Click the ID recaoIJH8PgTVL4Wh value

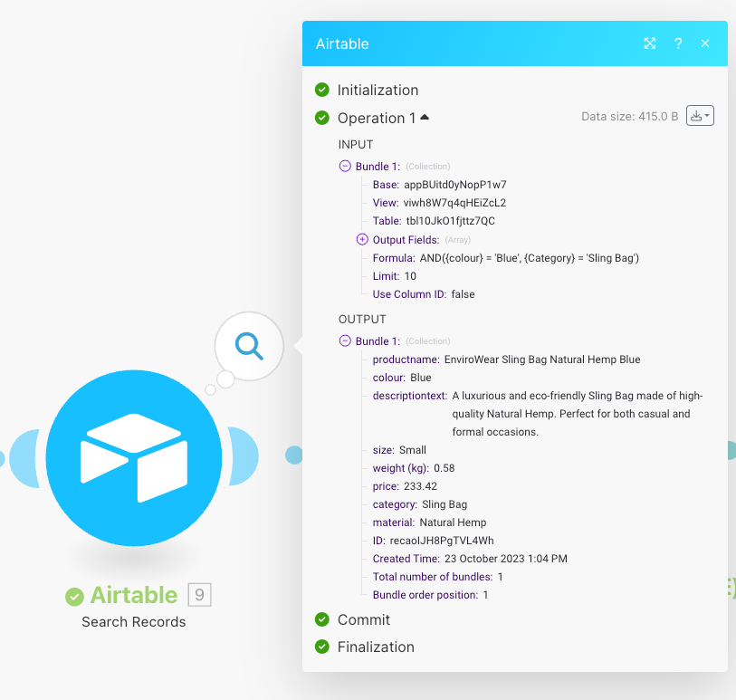tap(442, 541)
